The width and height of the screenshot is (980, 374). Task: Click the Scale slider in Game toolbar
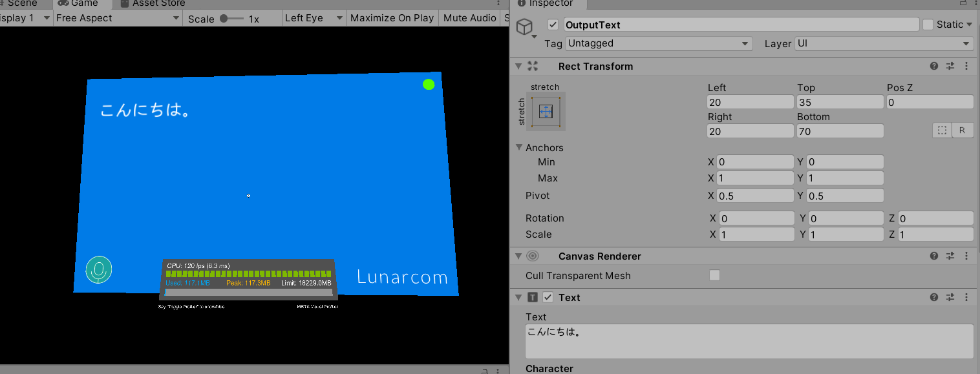click(232, 19)
